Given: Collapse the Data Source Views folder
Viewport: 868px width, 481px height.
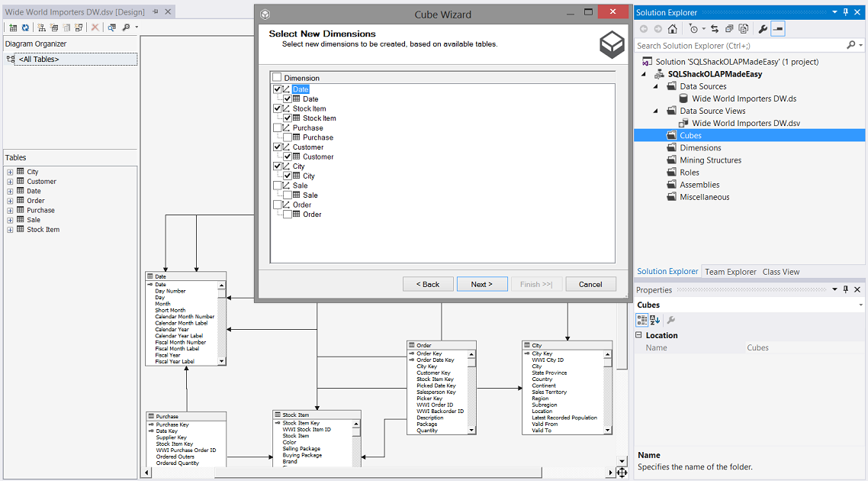Looking at the screenshot, I should click(x=656, y=111).
